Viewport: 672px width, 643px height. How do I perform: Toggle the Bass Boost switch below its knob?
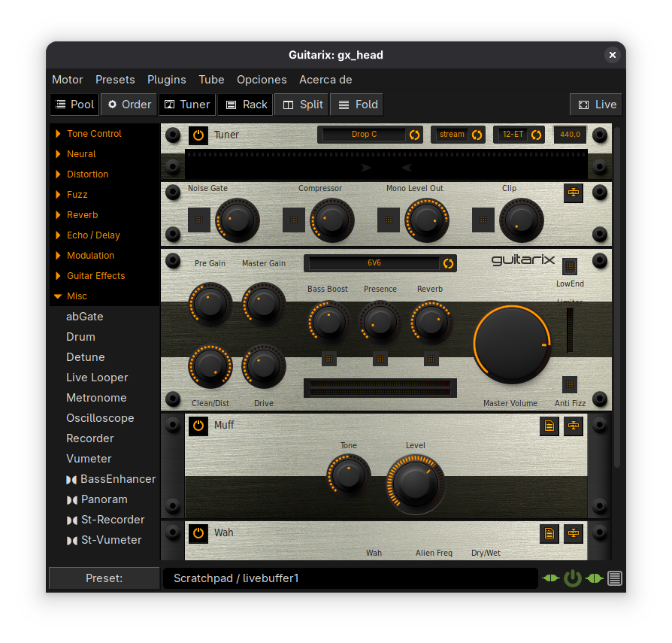[x=329, y=359]
